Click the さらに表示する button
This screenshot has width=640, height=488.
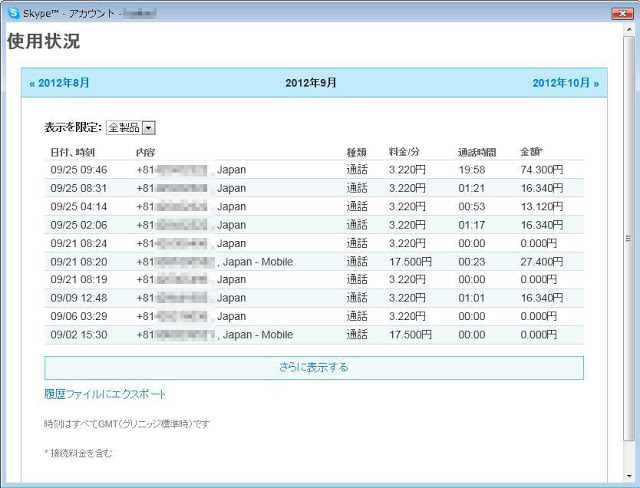[x=314, y=368]
